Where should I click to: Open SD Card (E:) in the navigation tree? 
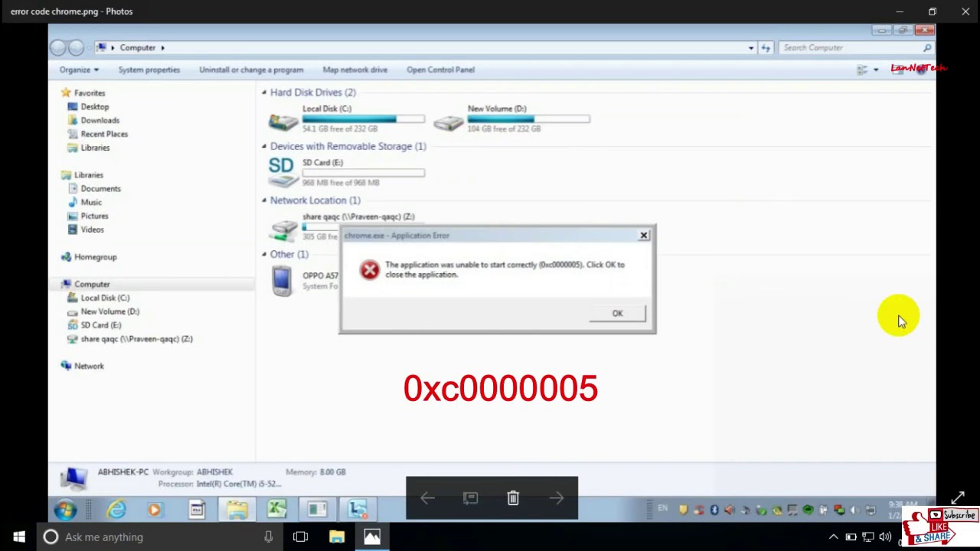(101, 325)
